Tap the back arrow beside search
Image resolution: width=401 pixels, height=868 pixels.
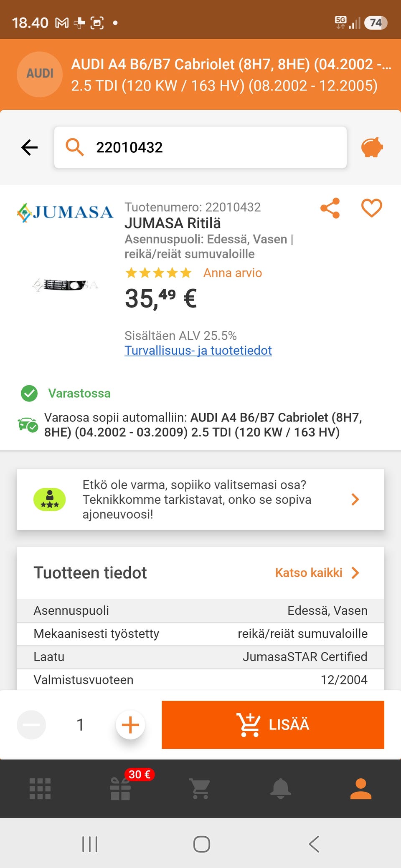point(29,147)
